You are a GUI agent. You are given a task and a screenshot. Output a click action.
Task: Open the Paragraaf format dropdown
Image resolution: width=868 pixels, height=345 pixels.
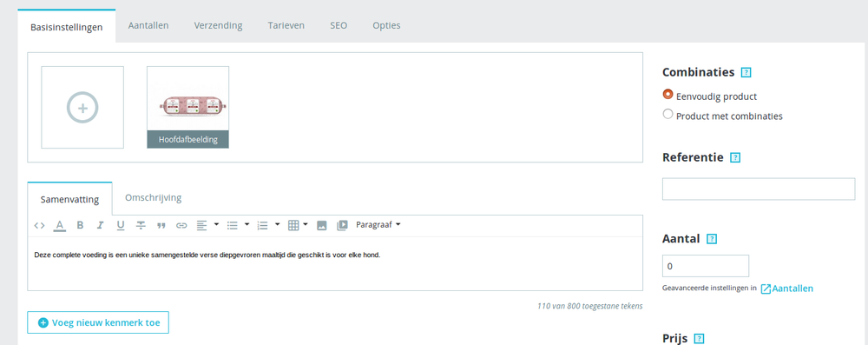click(x=378, y=225)
